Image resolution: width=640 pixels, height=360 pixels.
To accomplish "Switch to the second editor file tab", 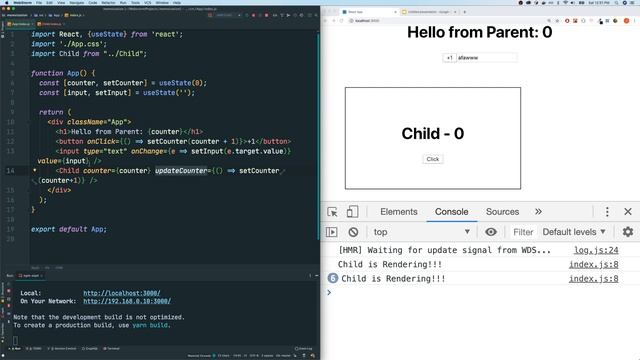I will coord(50,24).
